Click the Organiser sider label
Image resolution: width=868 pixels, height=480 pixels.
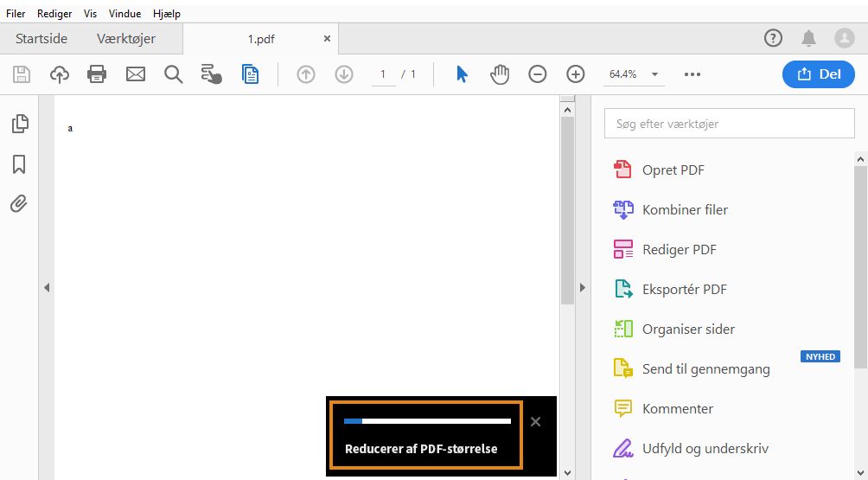point(689,330)
